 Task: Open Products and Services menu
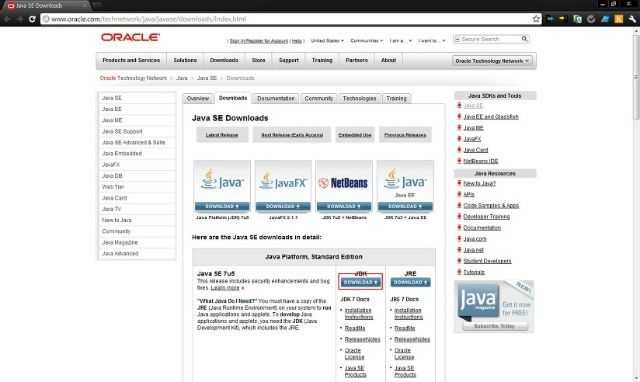(131, 60)
